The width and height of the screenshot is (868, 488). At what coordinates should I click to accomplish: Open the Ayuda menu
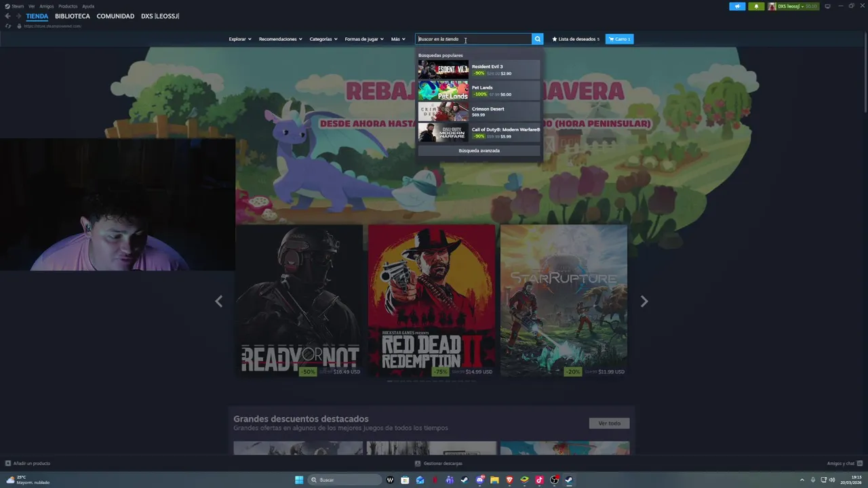pos(88,6)
